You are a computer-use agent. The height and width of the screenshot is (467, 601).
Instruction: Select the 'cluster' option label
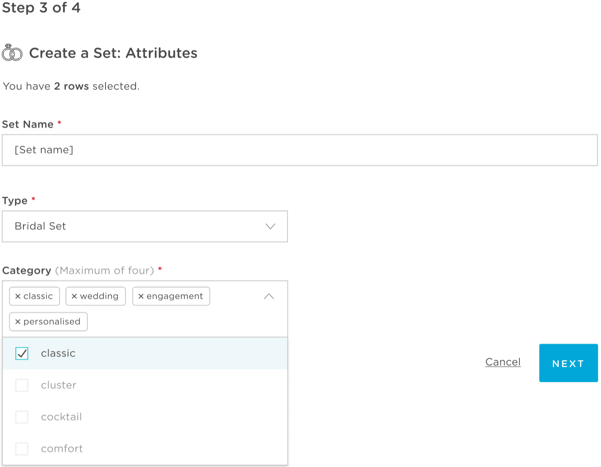59,385
